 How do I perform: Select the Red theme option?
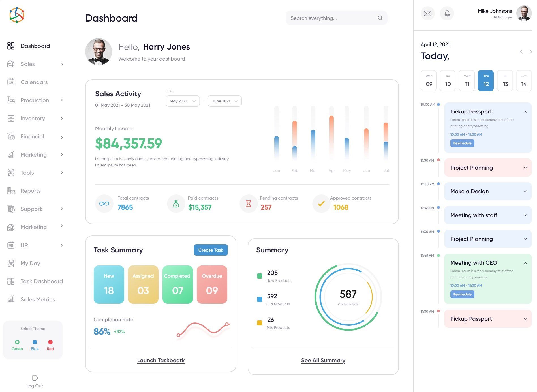pyautogui.click(x=50, y=342)
